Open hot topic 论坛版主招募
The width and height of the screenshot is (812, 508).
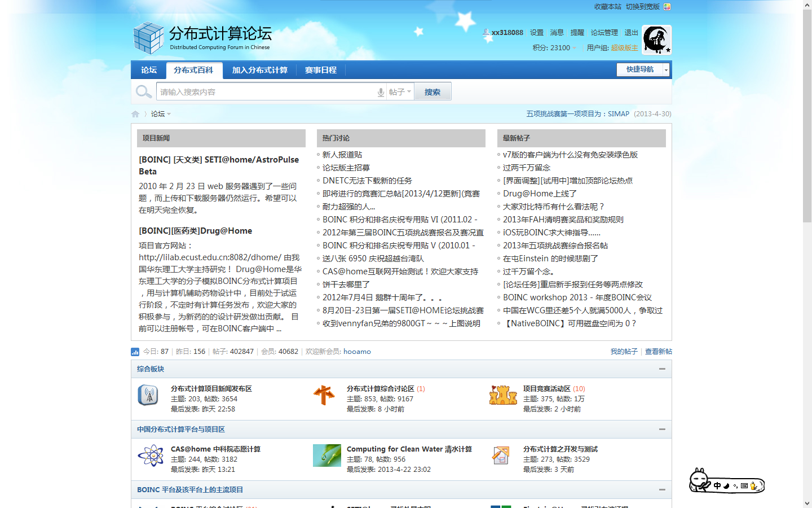point(346,168)
